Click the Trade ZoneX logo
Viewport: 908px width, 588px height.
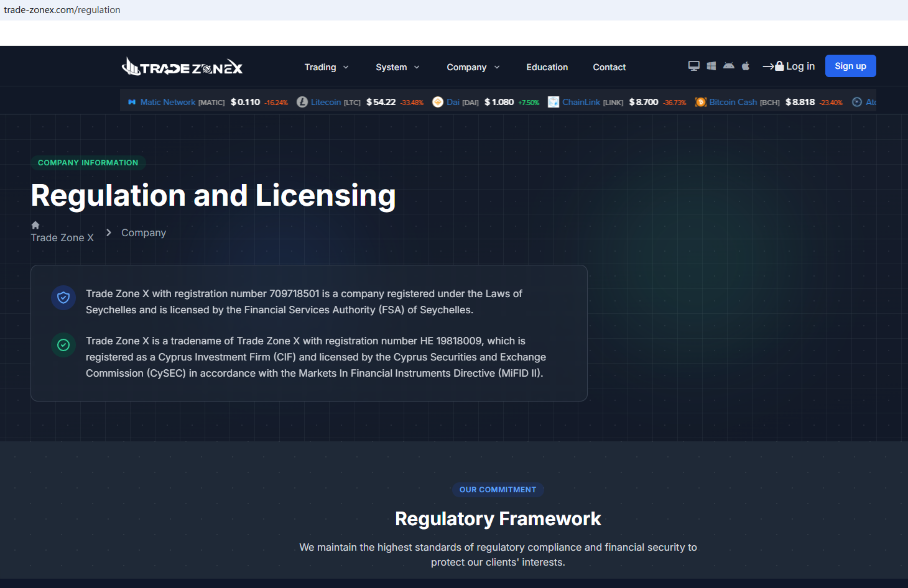(x=182, y=67)
